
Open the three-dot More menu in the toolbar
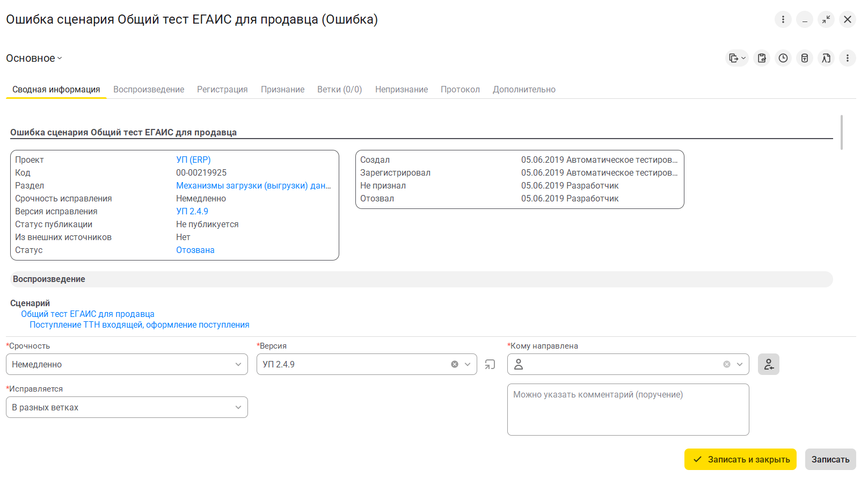pyautogui.click(x=847, y=58)
